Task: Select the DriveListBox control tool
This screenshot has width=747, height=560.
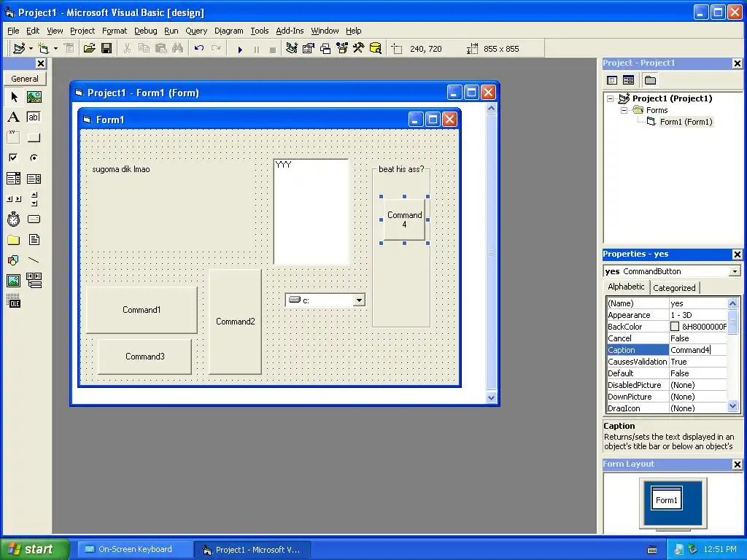Action: click(34, 219)
